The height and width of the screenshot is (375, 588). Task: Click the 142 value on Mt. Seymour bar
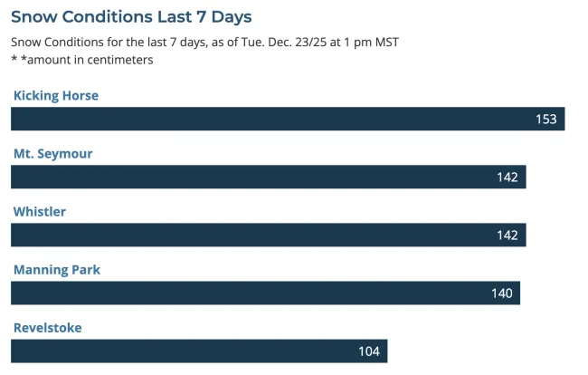coord(507,177)
